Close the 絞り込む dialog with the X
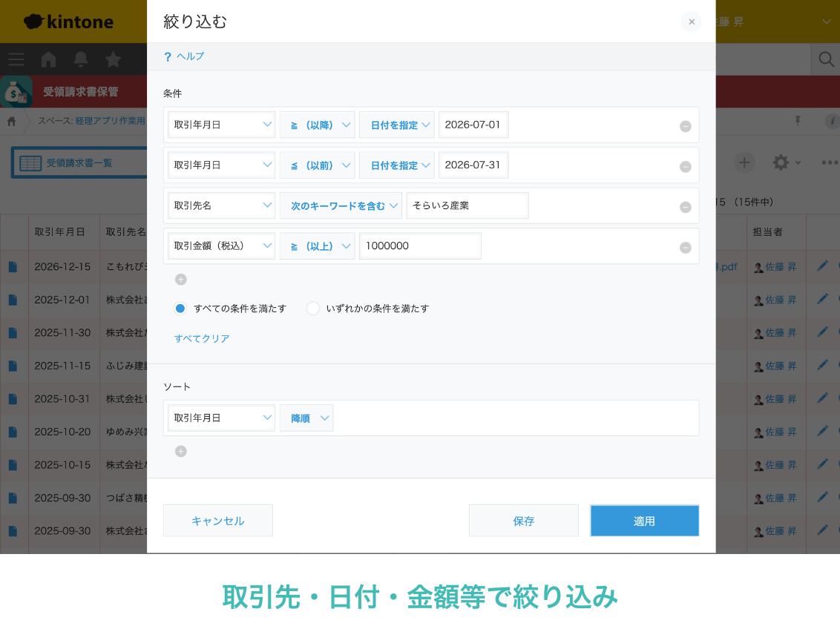The height and width of the screenshot is (626, 840). [691, 22]
